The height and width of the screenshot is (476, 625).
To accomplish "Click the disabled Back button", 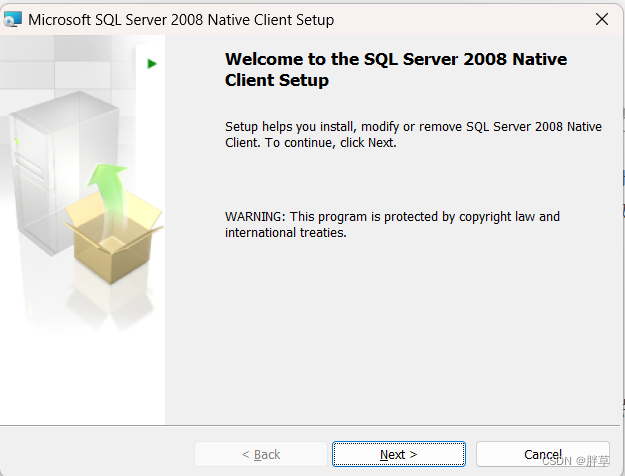I will [x=261, y=454].
